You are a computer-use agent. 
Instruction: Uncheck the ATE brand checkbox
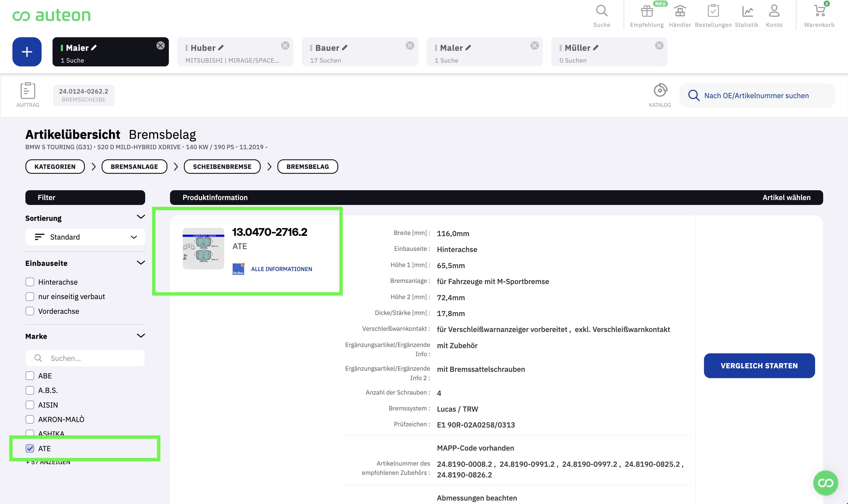tap(30, 448)
